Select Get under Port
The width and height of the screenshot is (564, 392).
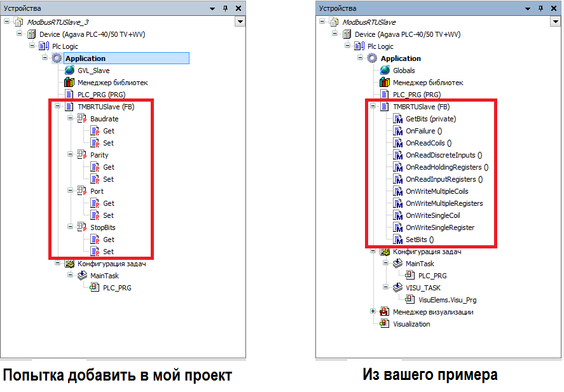(x=109, y=203)
